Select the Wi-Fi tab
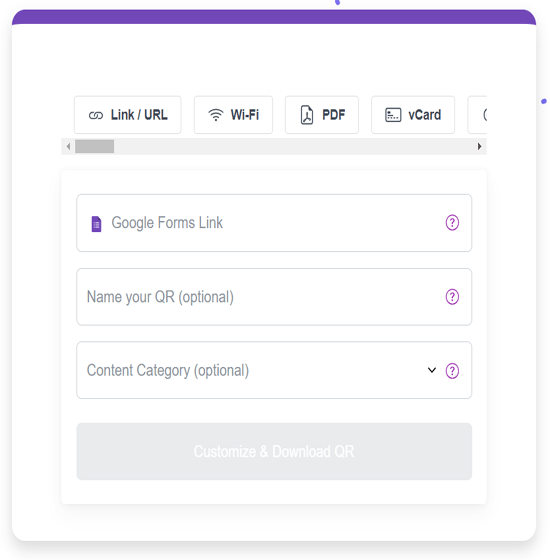550x560 pixels. 233,115
